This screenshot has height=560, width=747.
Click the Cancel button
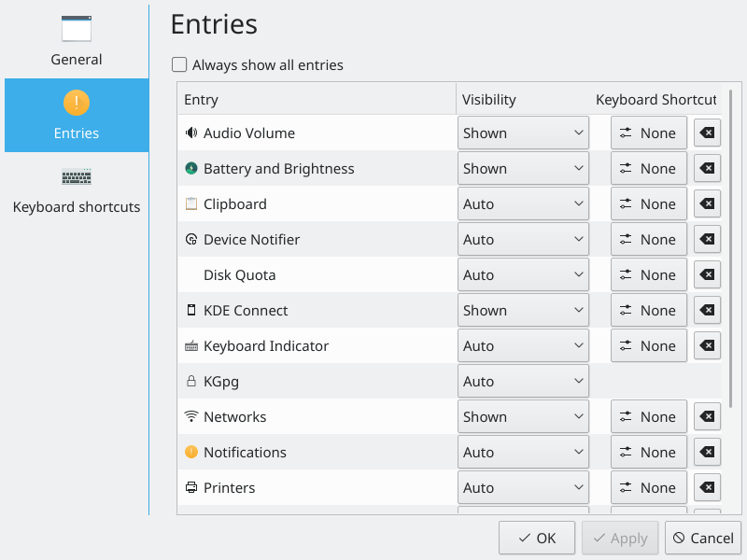pyautogui.click(x=703, y=538)
